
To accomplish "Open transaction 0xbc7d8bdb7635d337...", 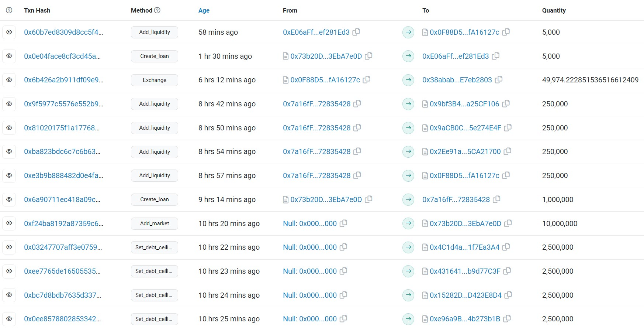I will [62, 295].
